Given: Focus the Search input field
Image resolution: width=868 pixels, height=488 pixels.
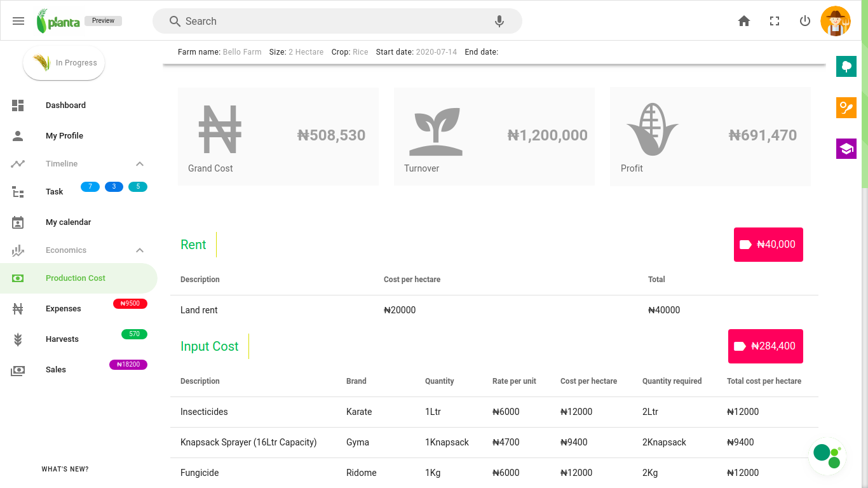Looking at the screenshot, I should click(x=337, y=21).
